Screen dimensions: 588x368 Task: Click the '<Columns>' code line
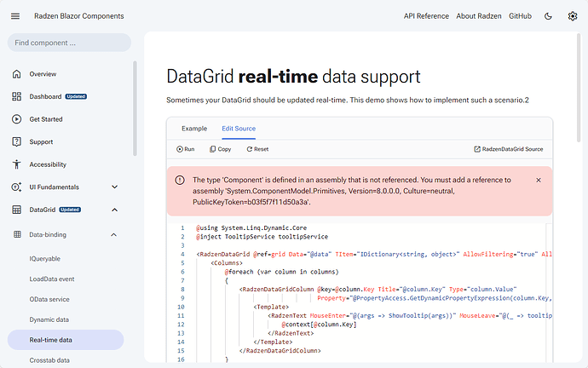point(227,263)
